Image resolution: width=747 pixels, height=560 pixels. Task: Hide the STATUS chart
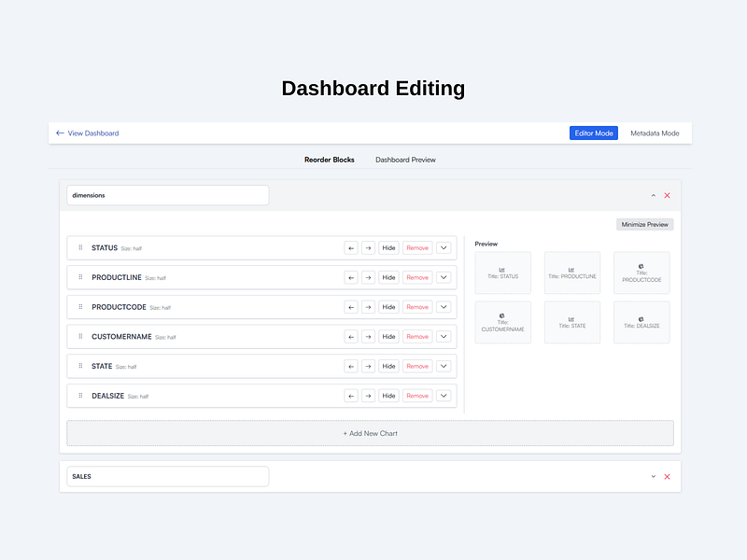pyautogui.click(x=388, y=248)
